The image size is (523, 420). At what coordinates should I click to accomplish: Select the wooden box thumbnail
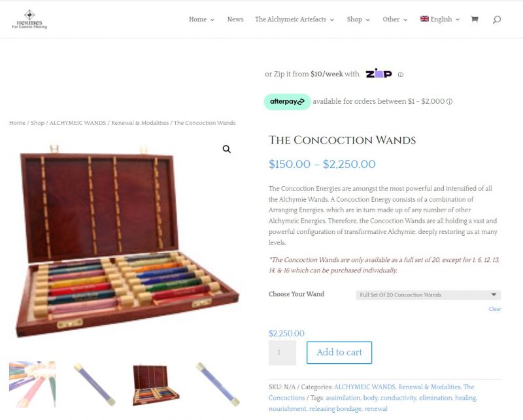click(156, 385)
